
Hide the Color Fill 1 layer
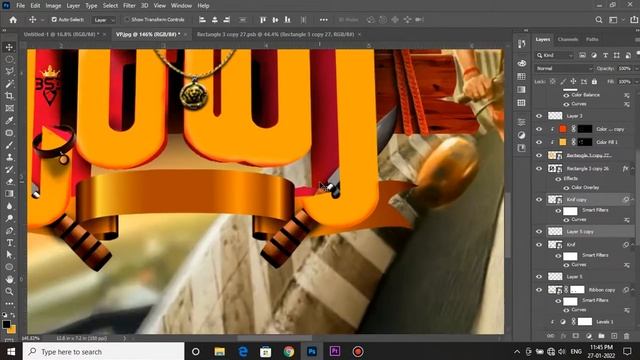pyautogui.click(x=539, y=142)
